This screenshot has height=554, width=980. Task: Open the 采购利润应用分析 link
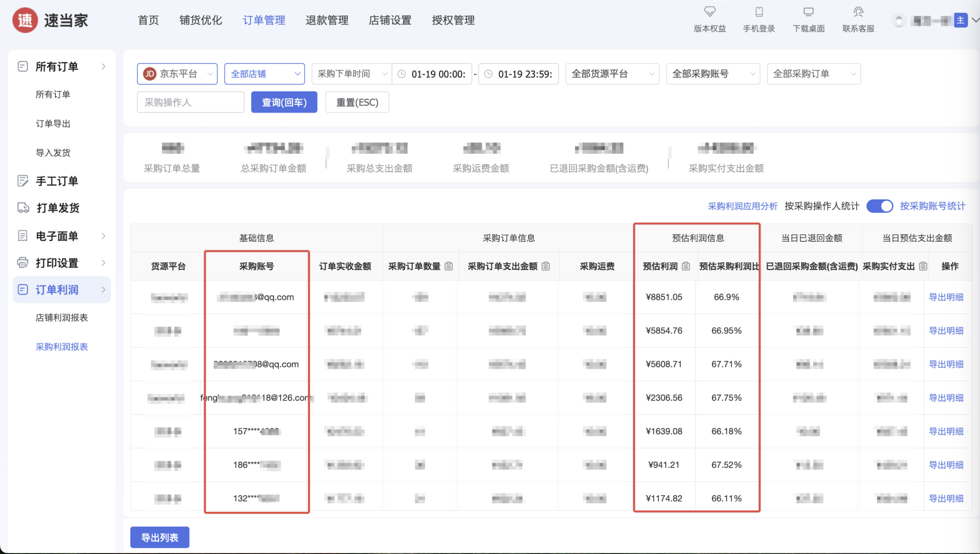pyautogui.click(x=742, y=206)
